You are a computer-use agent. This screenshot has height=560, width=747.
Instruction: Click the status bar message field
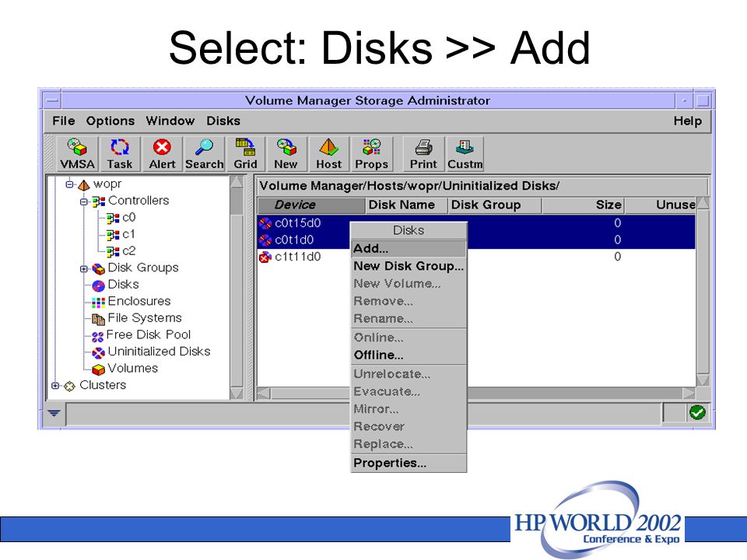tap(363, 413)
